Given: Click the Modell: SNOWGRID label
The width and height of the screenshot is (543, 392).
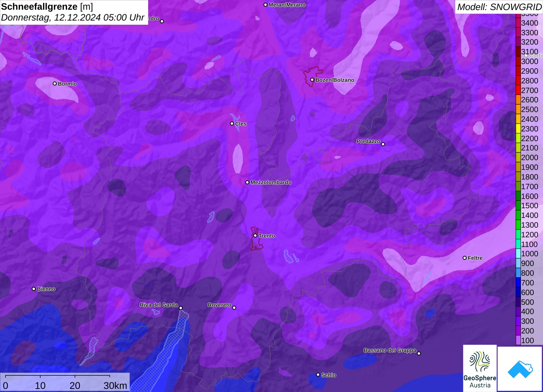Looking at the screenshot, I should tap(499, 7).
